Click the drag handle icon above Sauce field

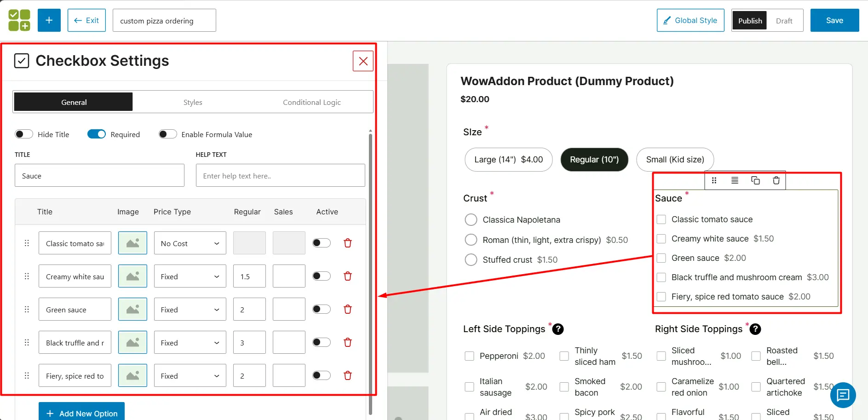(x=714, y=180)
